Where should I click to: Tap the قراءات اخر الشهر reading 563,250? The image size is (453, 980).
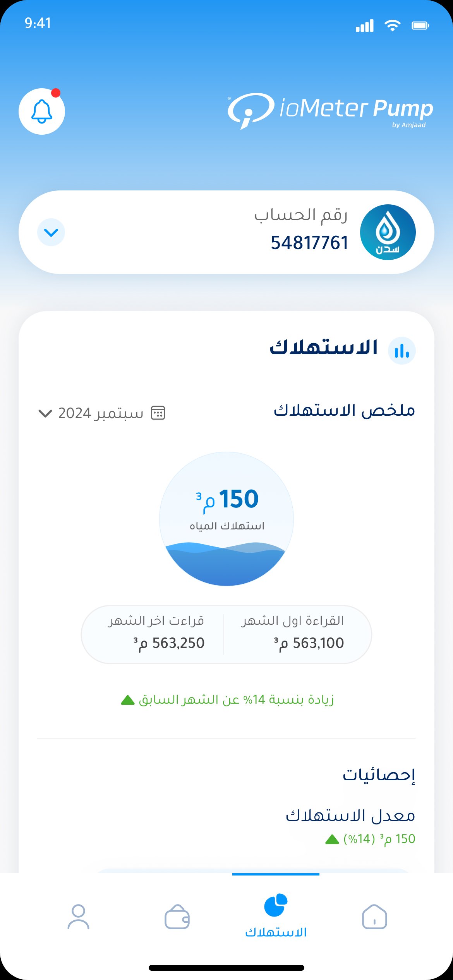169,643
